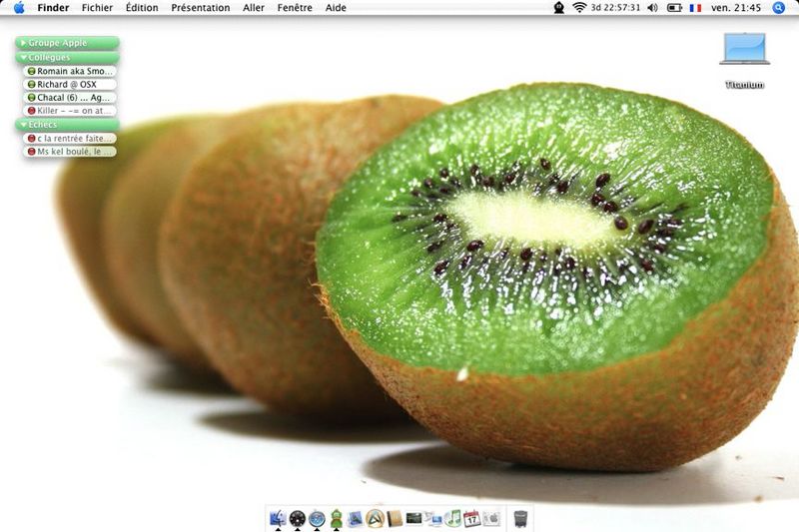Open the volume control in menu bar
This screenshot has width=799, height=532.
tap(653, 8)
